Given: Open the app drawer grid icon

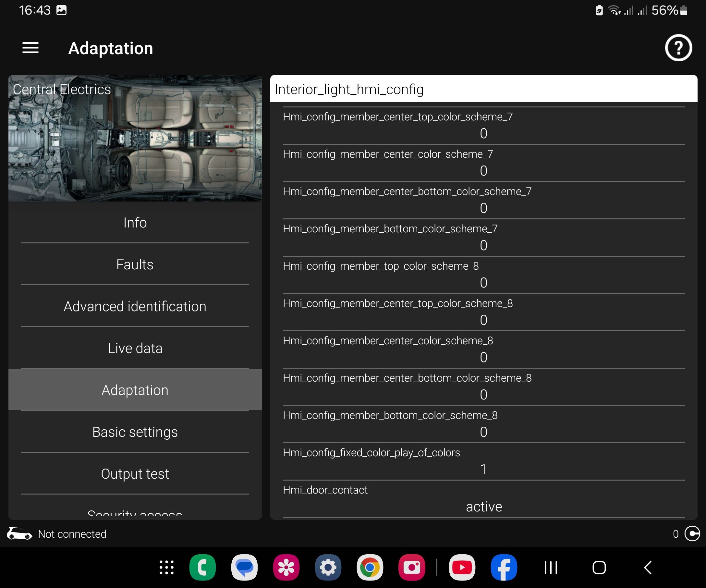Looking at the screenshot, I should pyautogui.click(x=166, y=568).
